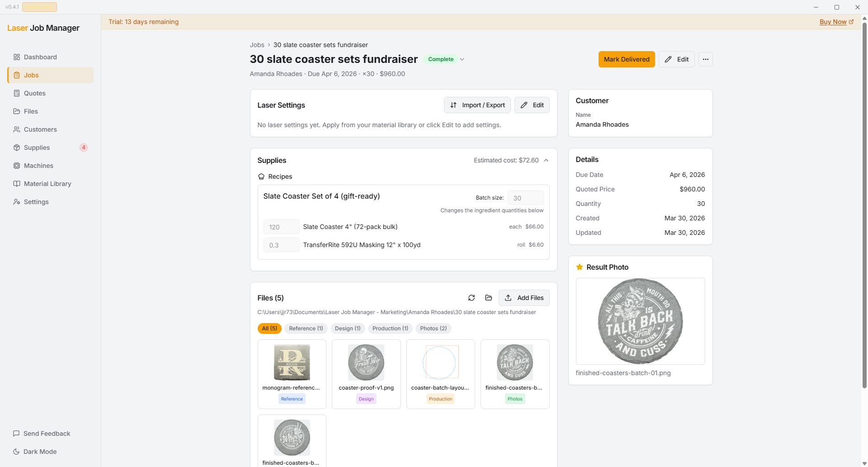Click the refresh files icon
This screenshot has height=467, width=868.
(472, 298)
